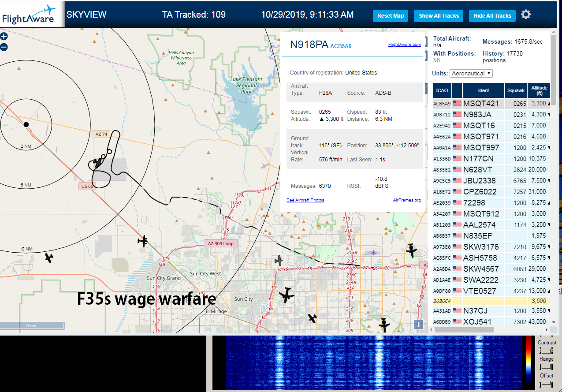Select the CPZ6022 row
This screenshot has width=562, height=392.
pyautogui.click(x=491, y=192)
